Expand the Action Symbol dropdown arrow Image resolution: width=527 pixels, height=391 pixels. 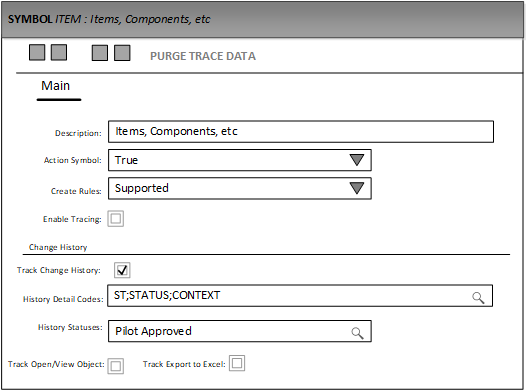click(357, 160)
